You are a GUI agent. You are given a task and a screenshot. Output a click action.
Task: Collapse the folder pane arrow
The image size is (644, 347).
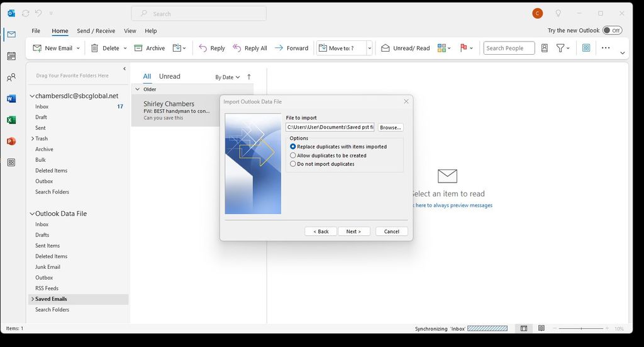tap(125, 69)
